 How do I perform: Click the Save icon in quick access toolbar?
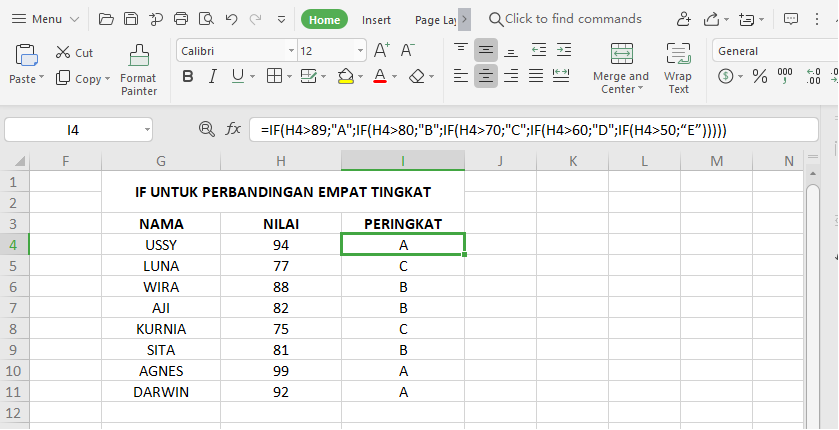click(x=131, y=19)
